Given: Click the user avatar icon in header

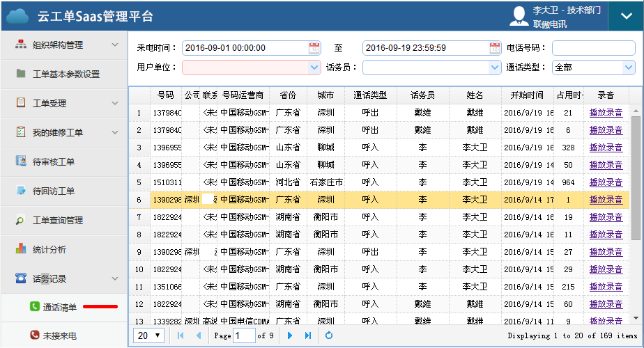Looking at the screenshot, I should click(519, 16).
